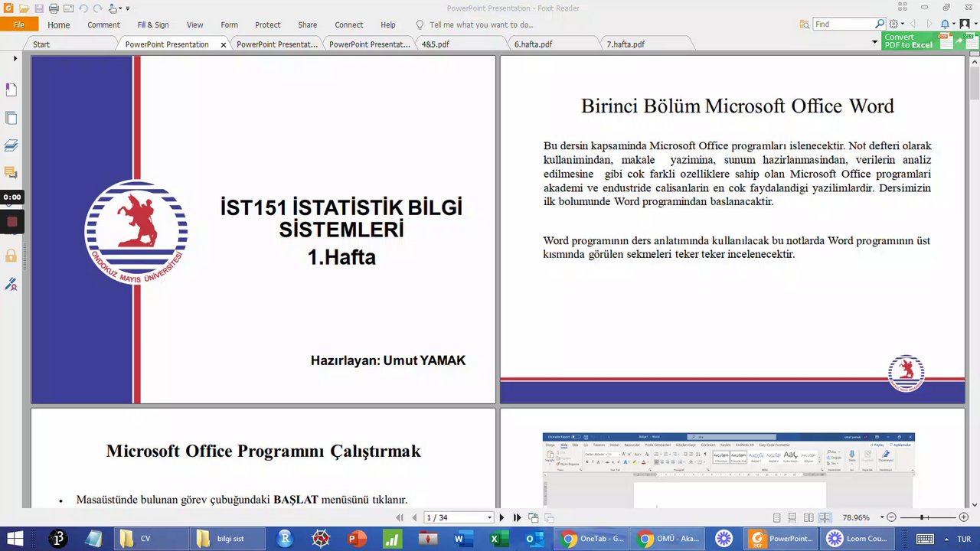Screen dimensions: 980x551
Task: Click the Undo arrow icon
Action: click(83, 8)
